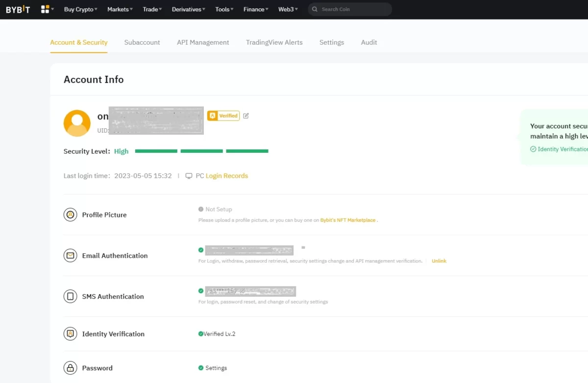Switch to the Subaccount tab
588x383 pixels.
[142, 43]
